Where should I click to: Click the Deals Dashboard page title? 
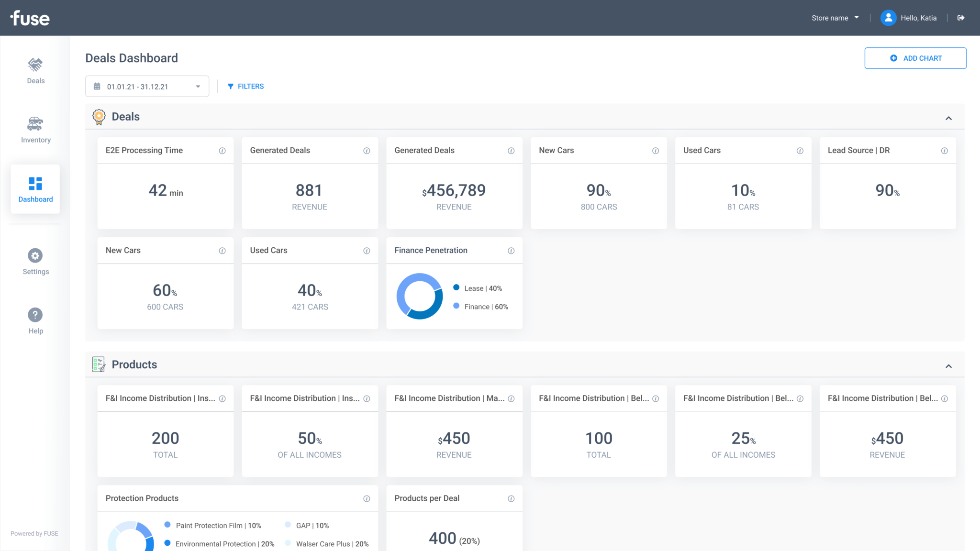132,58
